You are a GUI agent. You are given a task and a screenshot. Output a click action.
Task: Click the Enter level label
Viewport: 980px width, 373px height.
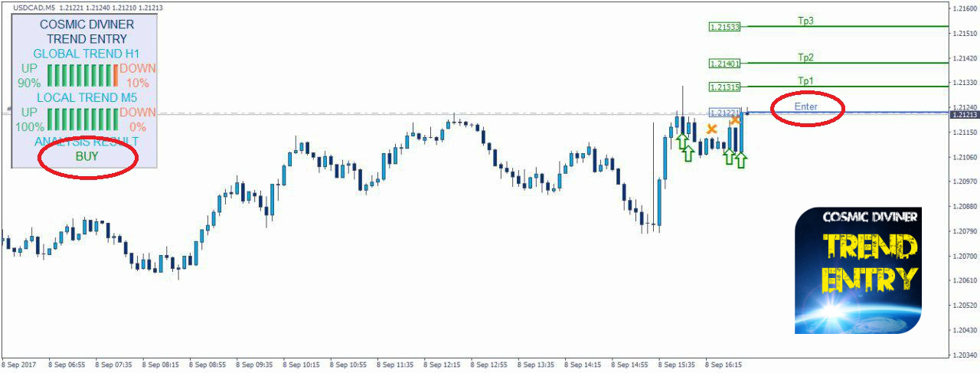coord(806,106)
